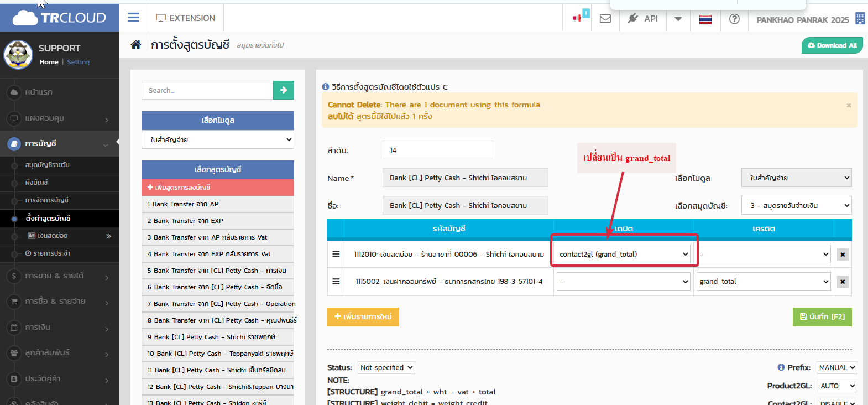Open the Status dropdown showing Not specified
This screenshot has height=405, width=868.
(x=386, y=367)
